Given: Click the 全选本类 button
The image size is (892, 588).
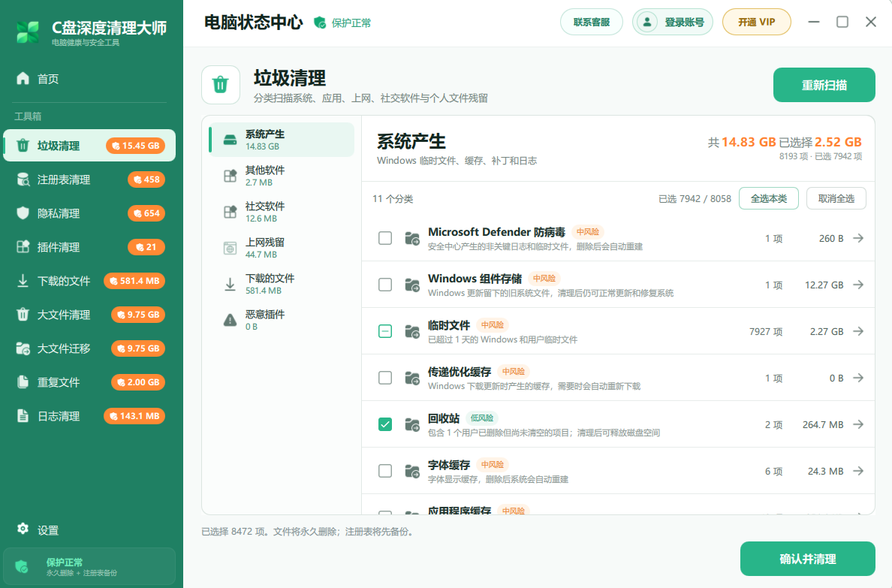Looking at the screenshot, I should pos(769,199).
